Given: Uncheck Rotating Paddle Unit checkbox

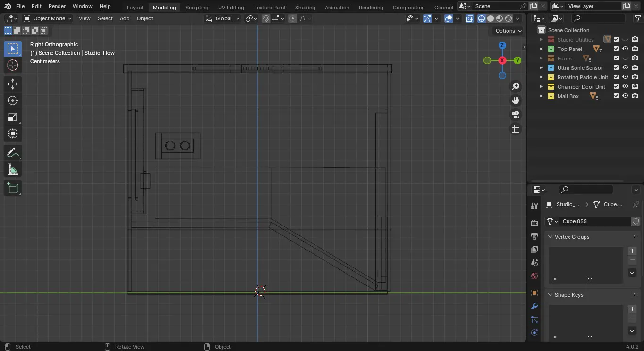Looking at the screenshot, I should 616,77.
